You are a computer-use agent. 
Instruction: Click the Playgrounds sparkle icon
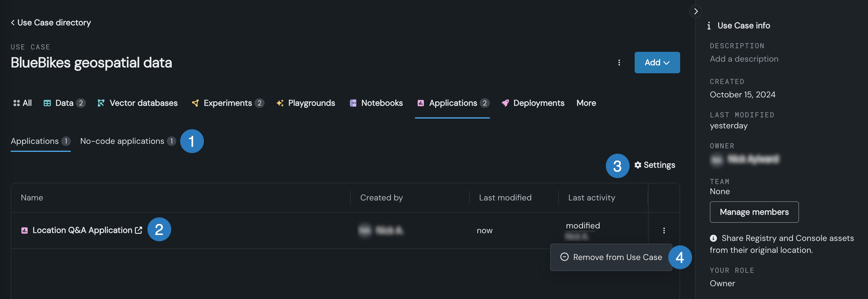[280, 103]
